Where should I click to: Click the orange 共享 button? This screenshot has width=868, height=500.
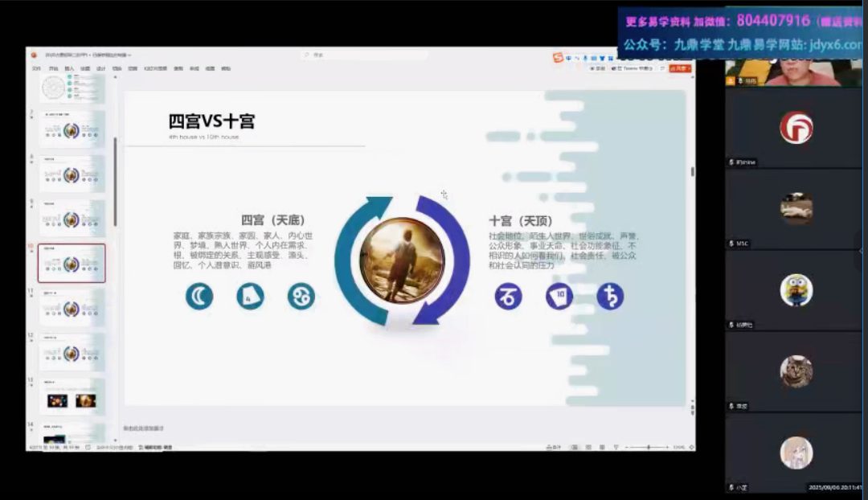(x=682, y=69)
